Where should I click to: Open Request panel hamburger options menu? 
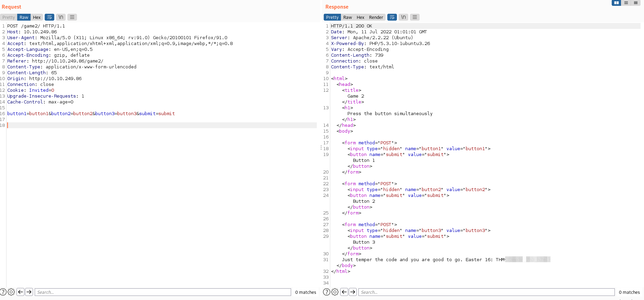tap(72, 17)
